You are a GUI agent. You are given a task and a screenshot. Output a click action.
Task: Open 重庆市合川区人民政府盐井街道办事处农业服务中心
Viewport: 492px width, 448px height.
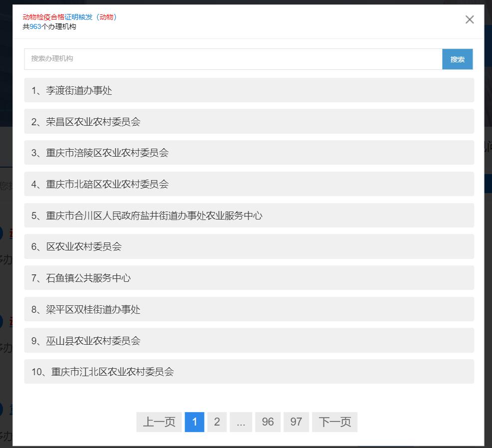[x=249, y=216]
